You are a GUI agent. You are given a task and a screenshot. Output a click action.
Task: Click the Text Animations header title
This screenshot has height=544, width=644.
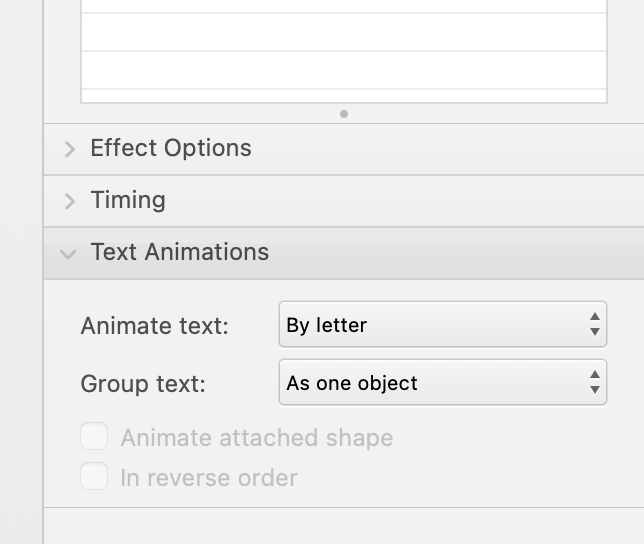click(180, 252)
